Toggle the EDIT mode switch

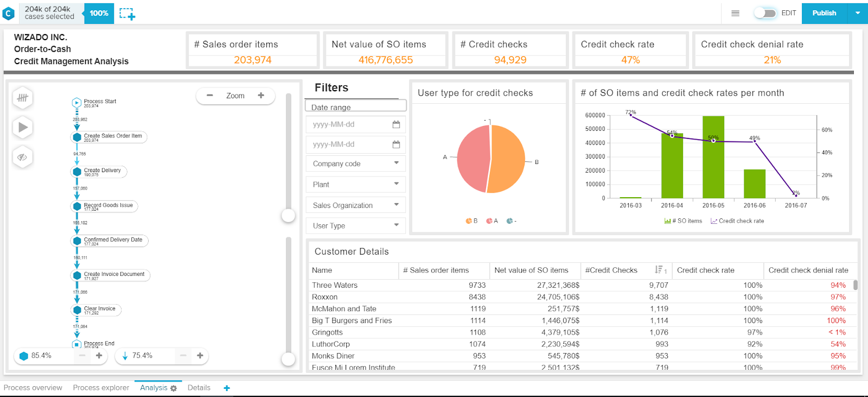click(765, 13)
